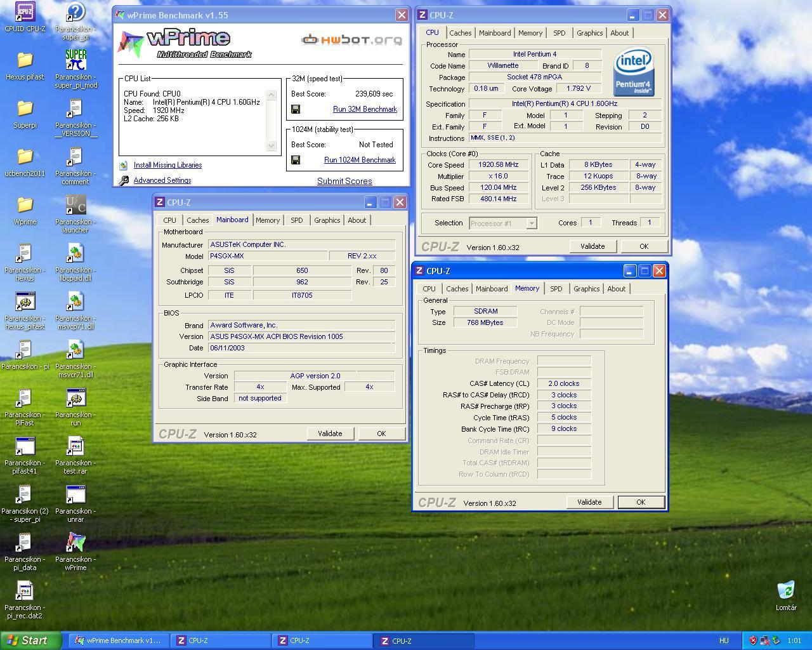This screenshot has height=650, width=812.
Task: Run the 32M Benchmark
Action: pos(365,109)
